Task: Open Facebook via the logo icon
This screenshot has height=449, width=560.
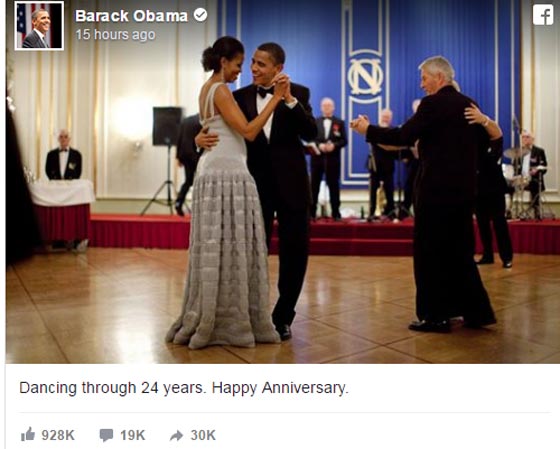Action: click(542, 15)
